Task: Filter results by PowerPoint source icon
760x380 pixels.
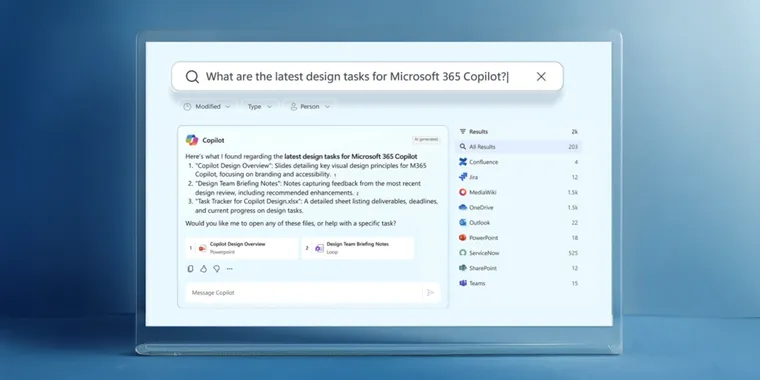Action: coord(462,238)
